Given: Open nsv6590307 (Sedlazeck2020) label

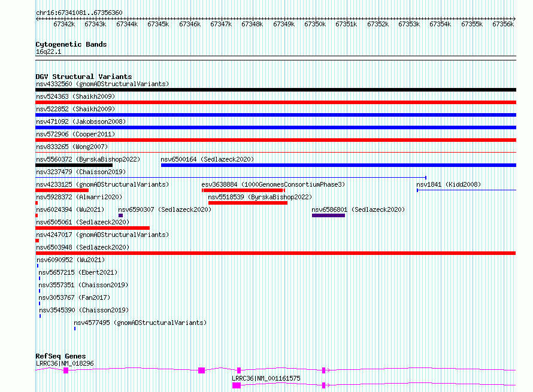Looking at the screenshot, I should tap(165, 209).
